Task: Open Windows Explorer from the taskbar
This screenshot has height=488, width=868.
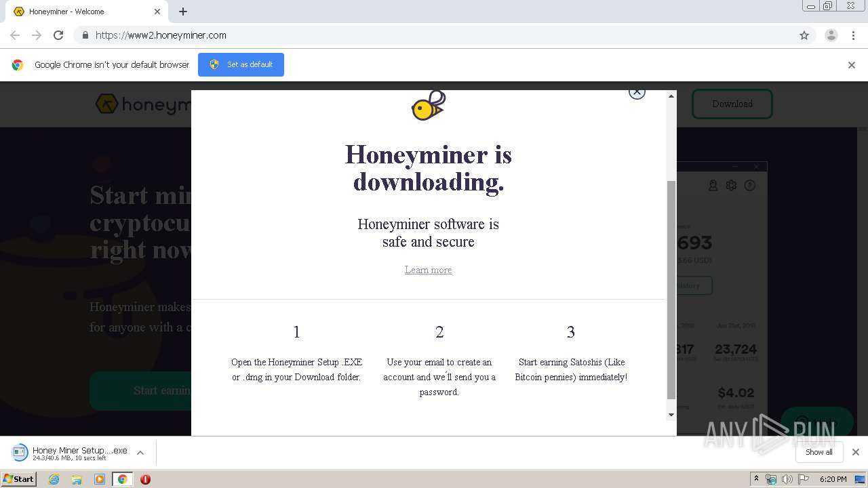Action: (77, 479)
